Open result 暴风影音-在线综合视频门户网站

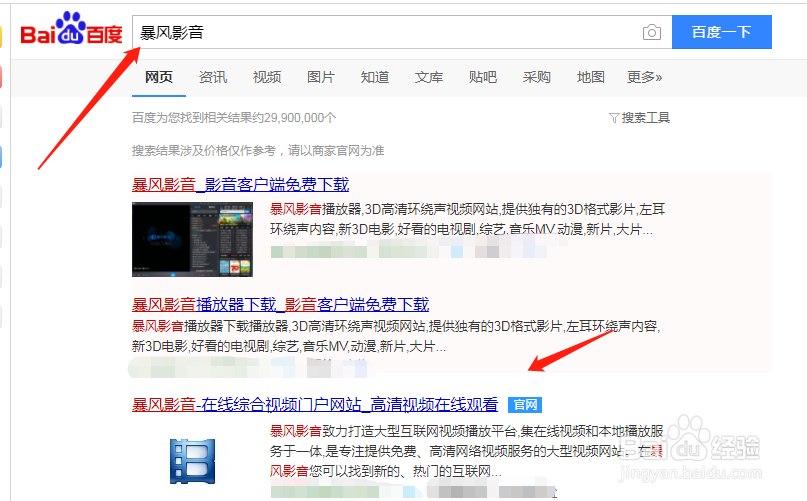click(x=314, y=405)
